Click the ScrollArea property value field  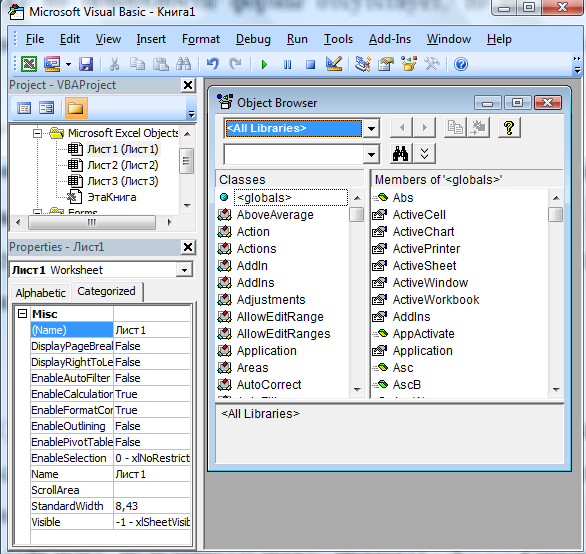152,490
